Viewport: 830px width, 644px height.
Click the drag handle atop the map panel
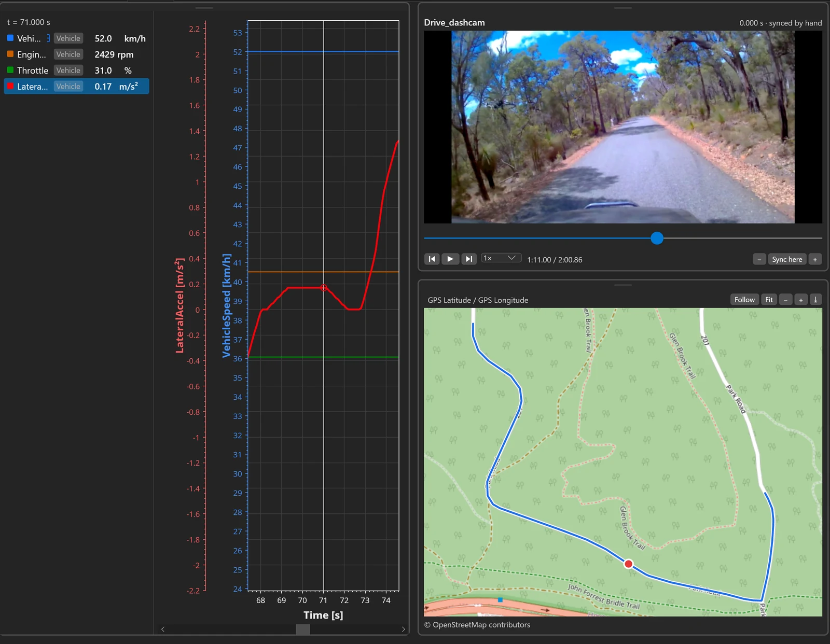coord(622,285)
